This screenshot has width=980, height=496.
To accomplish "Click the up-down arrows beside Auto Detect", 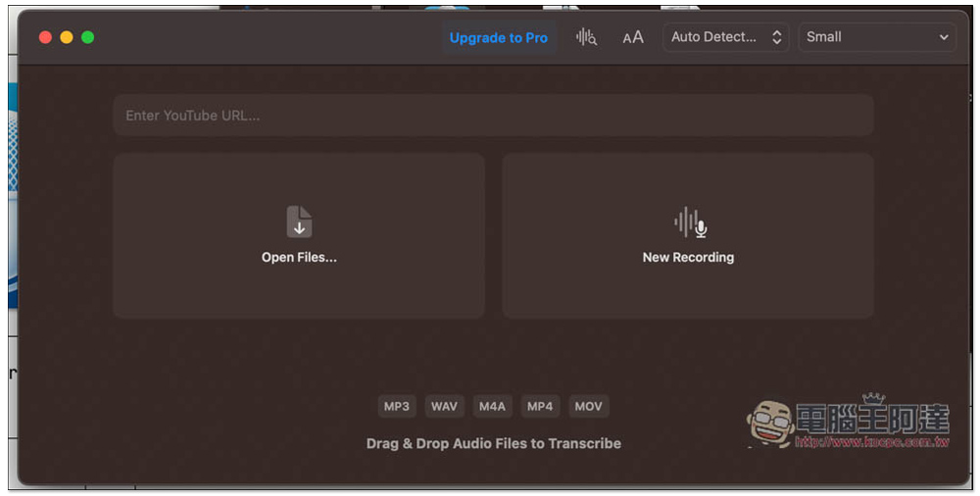I will (x=776, y=37).
